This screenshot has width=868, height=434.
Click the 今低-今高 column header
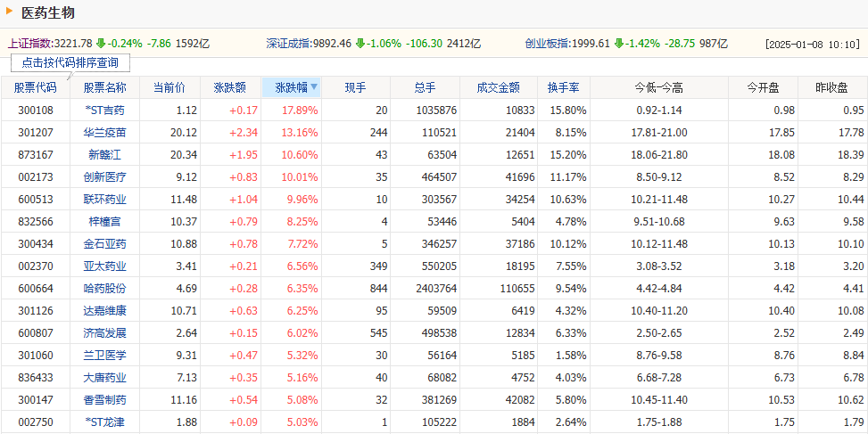pos(659,87)
